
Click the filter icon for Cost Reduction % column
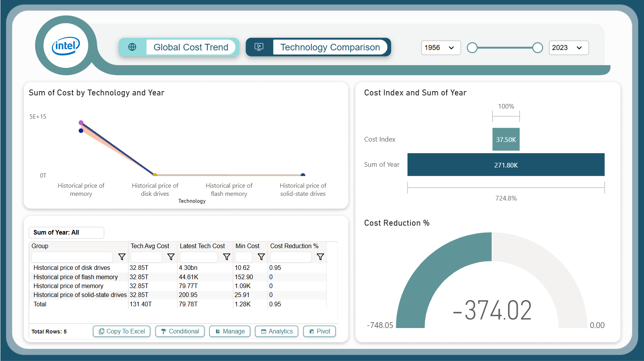point(321,257)
